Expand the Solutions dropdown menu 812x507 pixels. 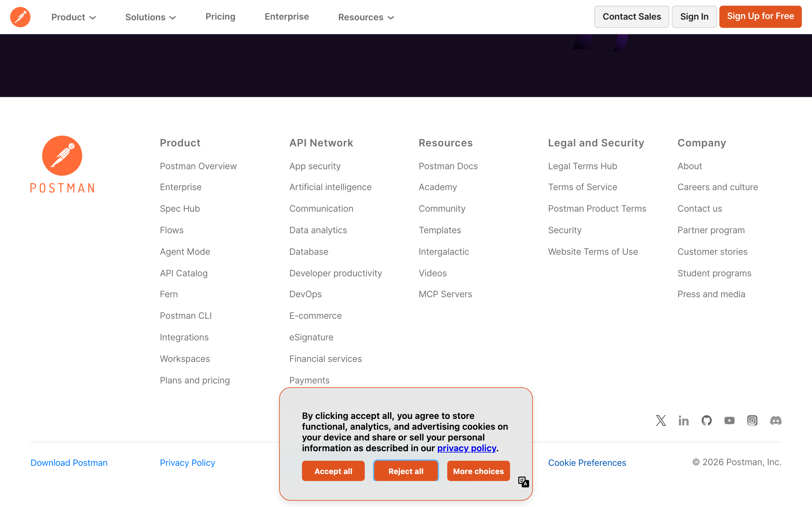pos(150,17)
